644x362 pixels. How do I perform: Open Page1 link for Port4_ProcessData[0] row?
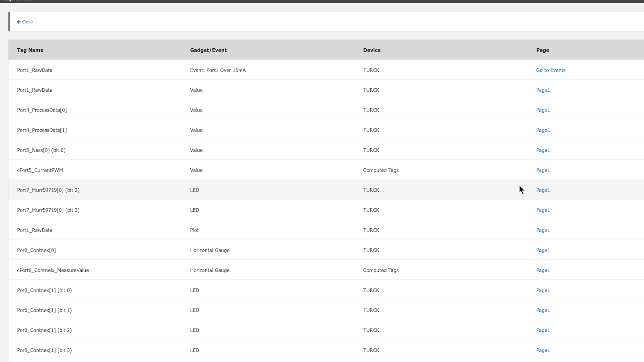click(x=543, y=110)
